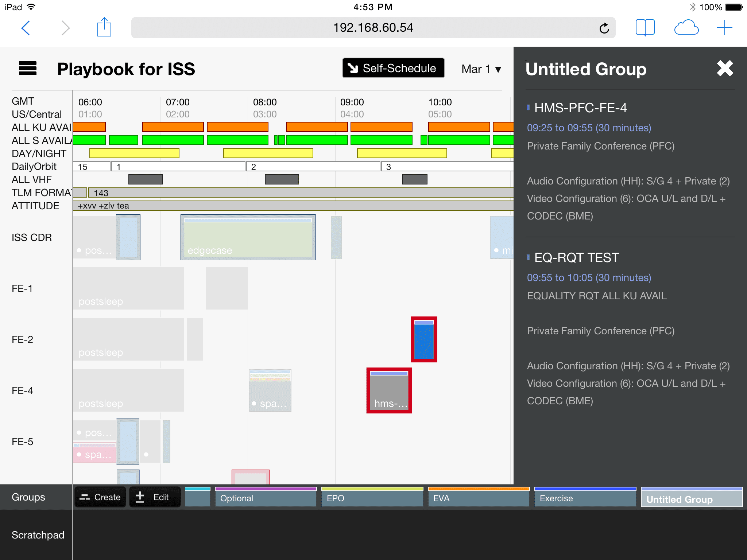The height and width of the screenshot is (560, 747).
Task: Toggle the Self-Schedule mode button
Action: tap(393, 68)
